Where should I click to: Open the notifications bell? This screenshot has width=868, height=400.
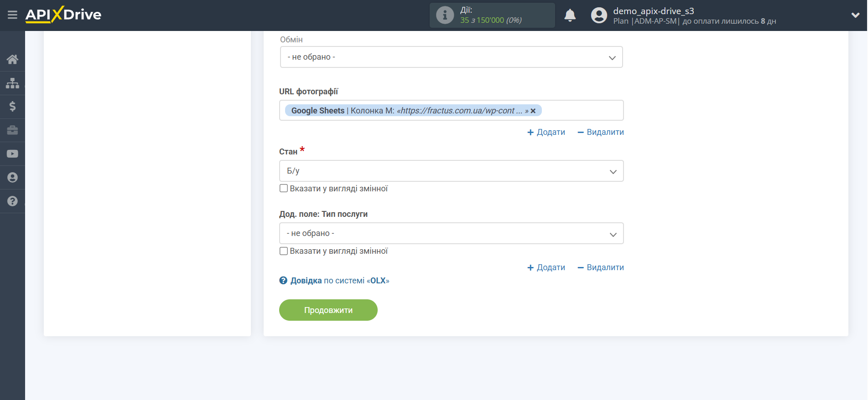570,15
